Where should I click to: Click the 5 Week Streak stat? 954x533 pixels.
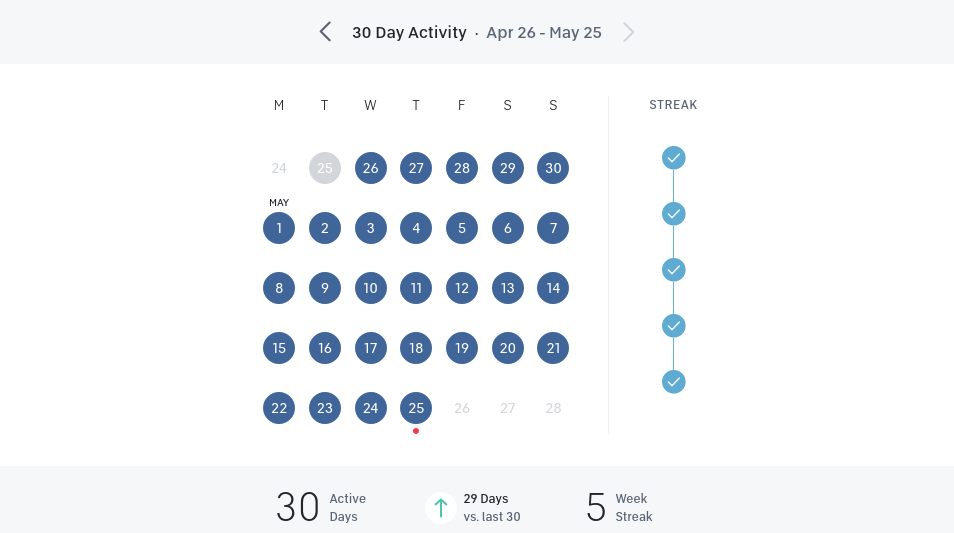pos(619,508)
